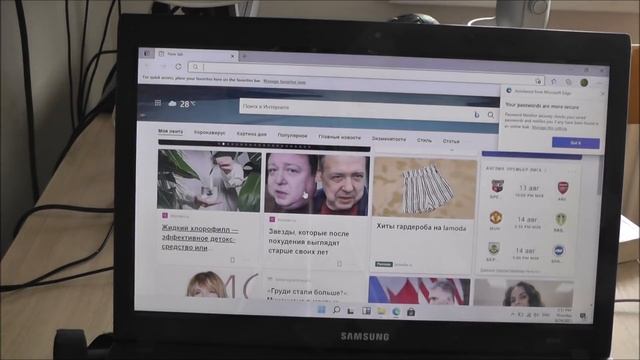Screen dimensions: 640x360
Task: Click the Bing icon in search box
Action: pos(477,115)
